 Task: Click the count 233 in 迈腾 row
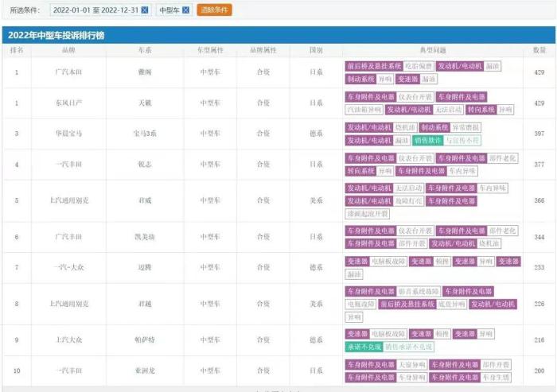tap(539, 267)
